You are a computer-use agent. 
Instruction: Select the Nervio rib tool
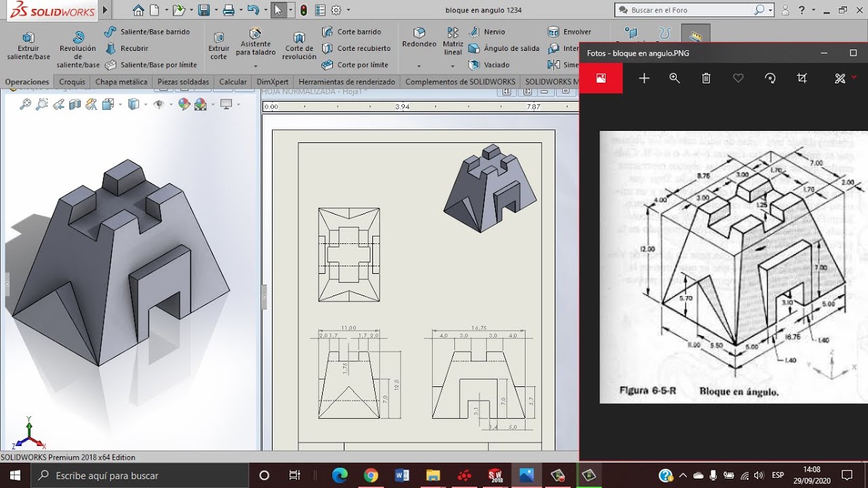[x=486, y=32]
